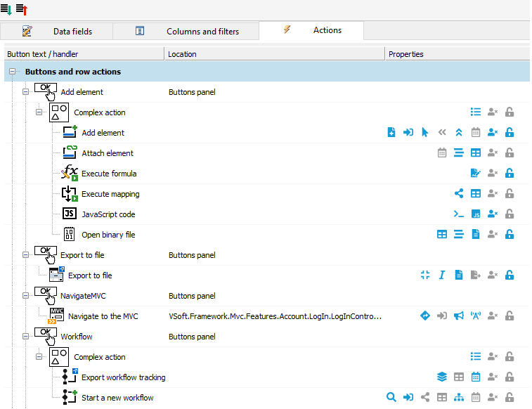Click blue calendar icon on Export workflow tracking row
This screenshot has height=409, width=532.
pos(476,377)
